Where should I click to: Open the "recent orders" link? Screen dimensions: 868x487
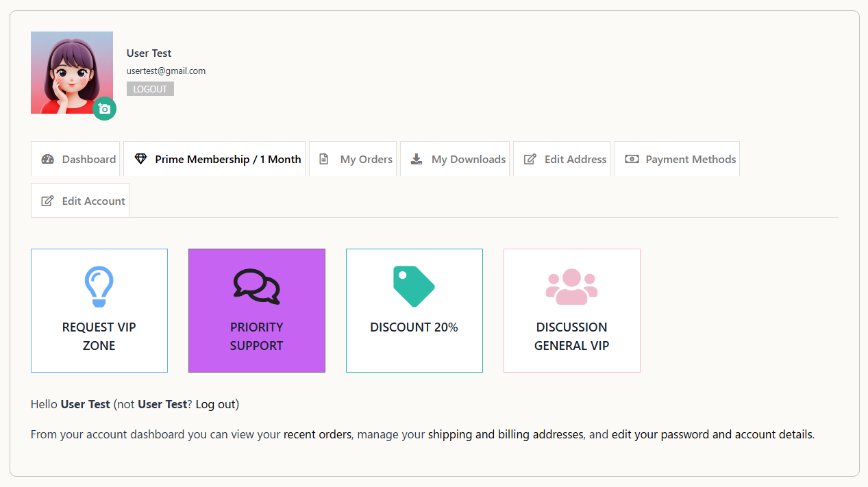click(317, 434)
